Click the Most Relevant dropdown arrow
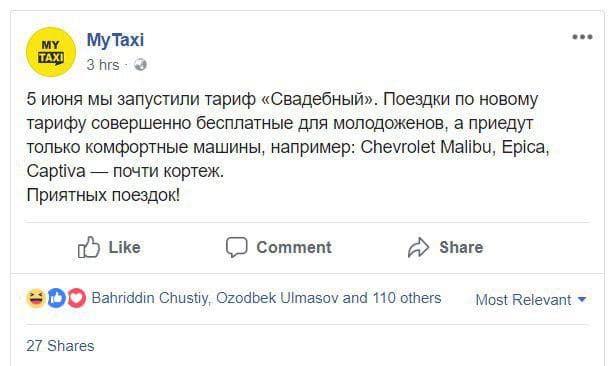 pyautogui.click(x=582, y=300)
